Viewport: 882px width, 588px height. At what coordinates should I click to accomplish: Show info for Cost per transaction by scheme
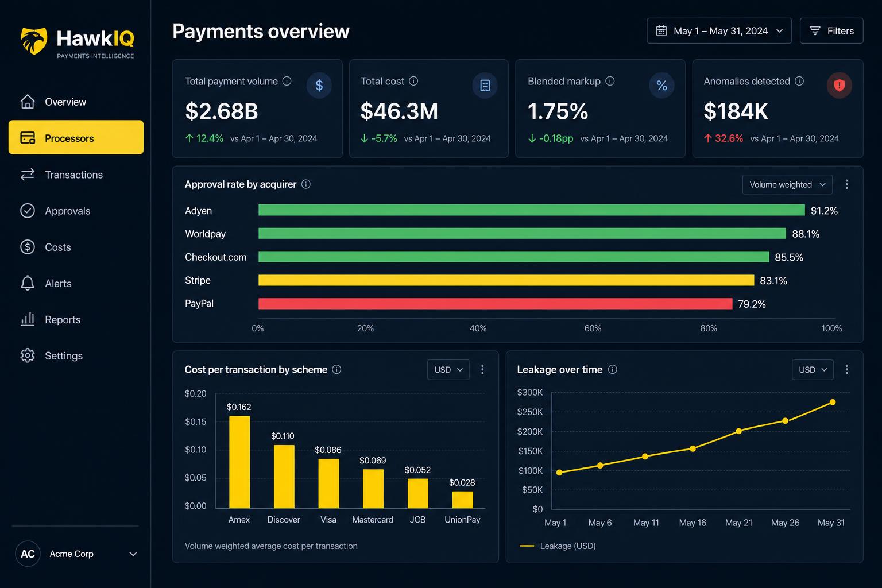tap(337, 369)
